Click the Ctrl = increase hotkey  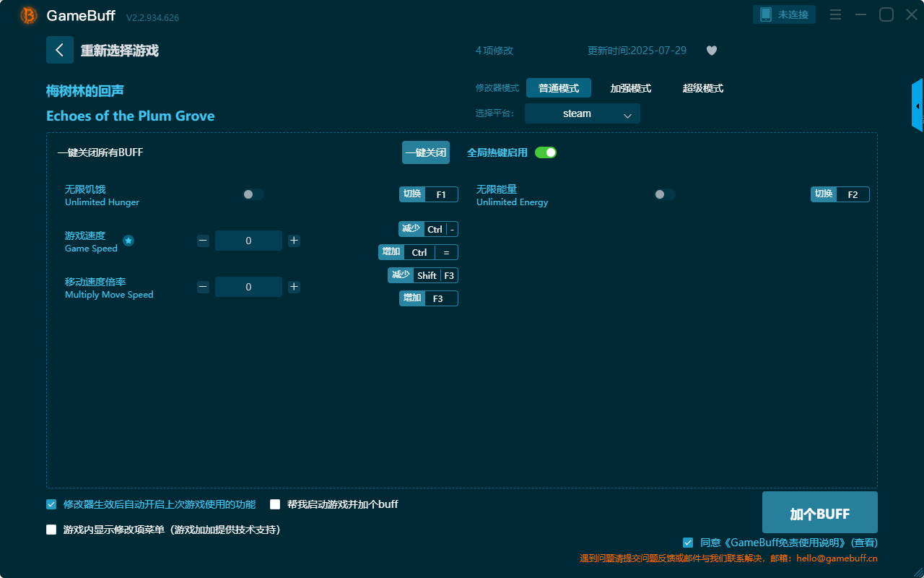coord(419,252)
